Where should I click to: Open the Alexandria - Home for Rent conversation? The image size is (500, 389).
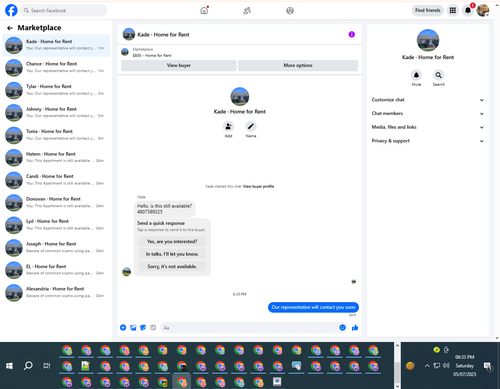tap(56, 292)
